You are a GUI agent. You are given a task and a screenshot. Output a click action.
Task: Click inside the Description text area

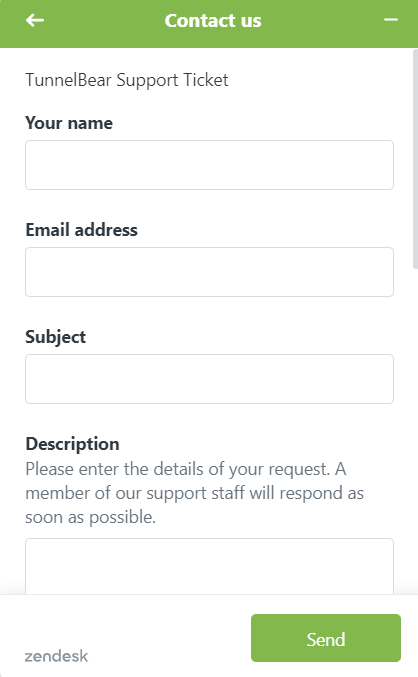[209, 566]
